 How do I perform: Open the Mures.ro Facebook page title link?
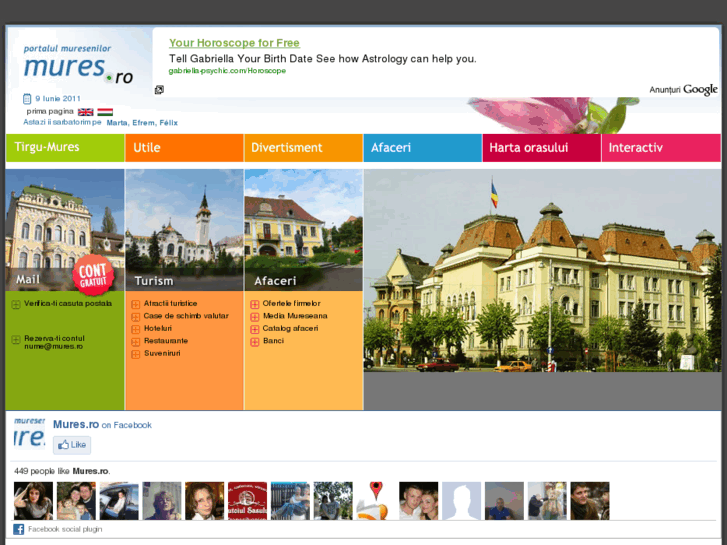(x=76, y=424)
